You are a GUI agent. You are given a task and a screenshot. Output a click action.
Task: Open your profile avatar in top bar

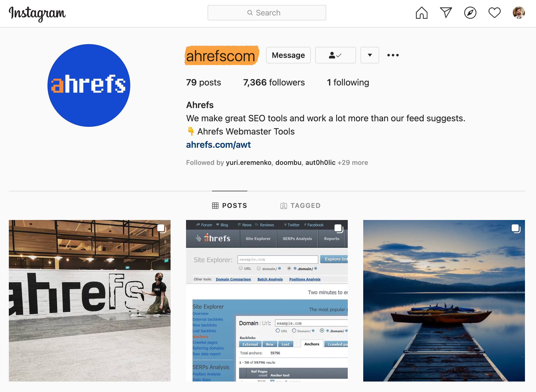(519, 13)
